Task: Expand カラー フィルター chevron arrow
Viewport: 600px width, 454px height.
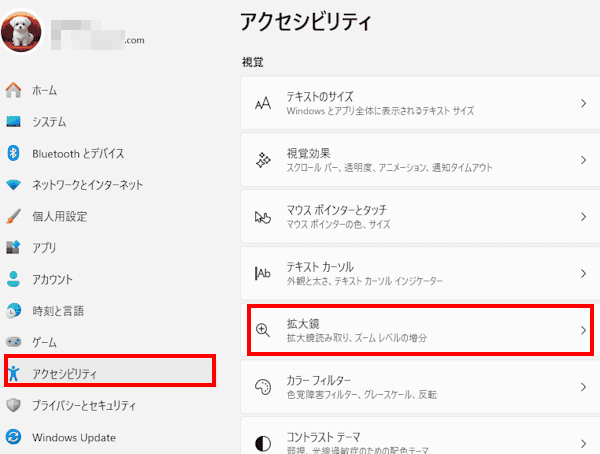Action: (584, 387)
